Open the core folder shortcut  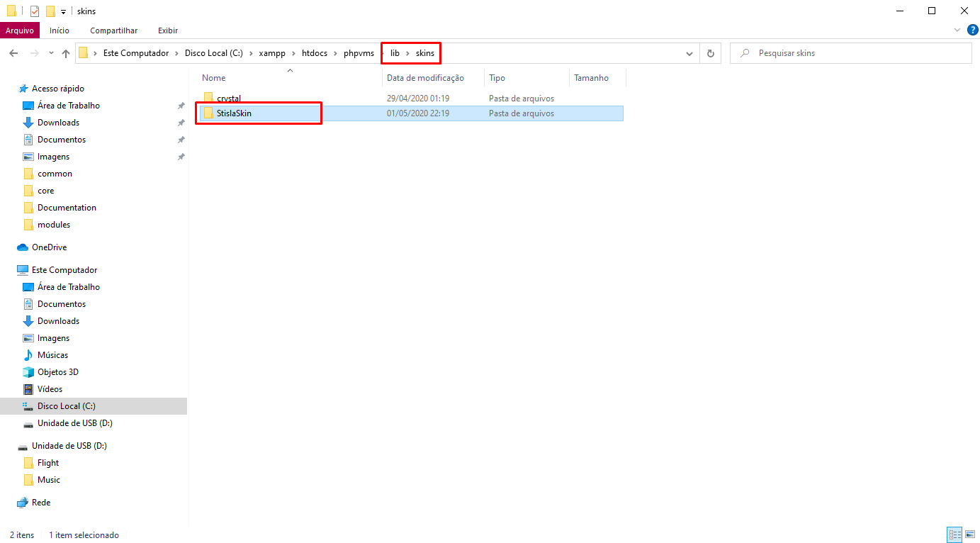point(45,191)
